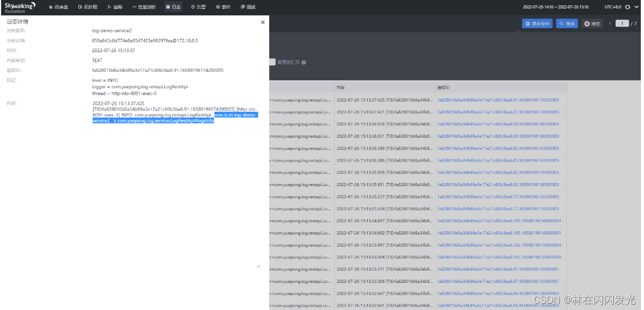
Task: Open the 仪表盘 dashboard tab
Action: tap(58, 7)
